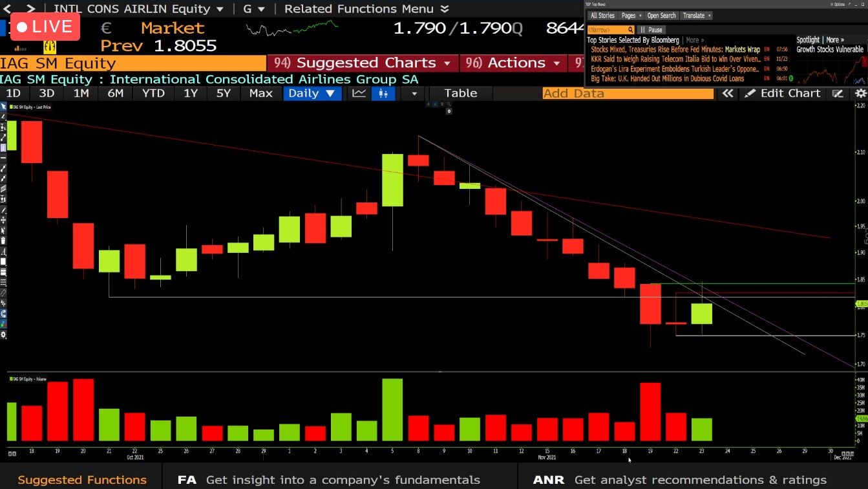Set chart range to 6M
868x489 pixels.
coord(115,93)
